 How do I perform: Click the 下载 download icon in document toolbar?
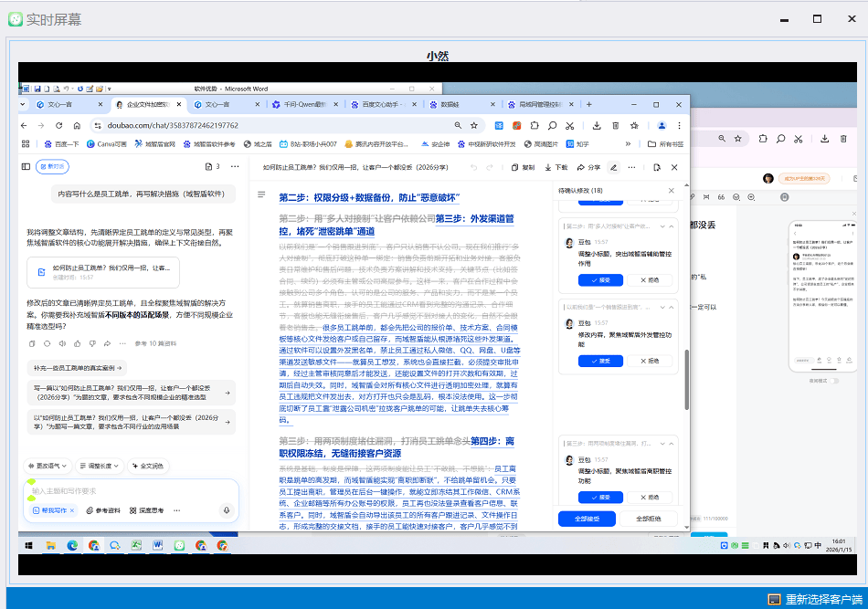tap(556, 167)
